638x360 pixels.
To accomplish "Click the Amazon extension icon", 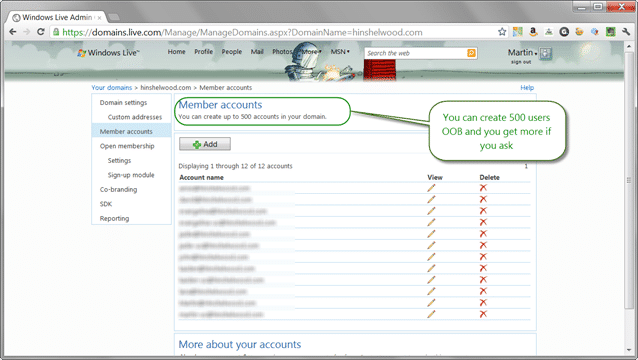I will tap(533, 32).
